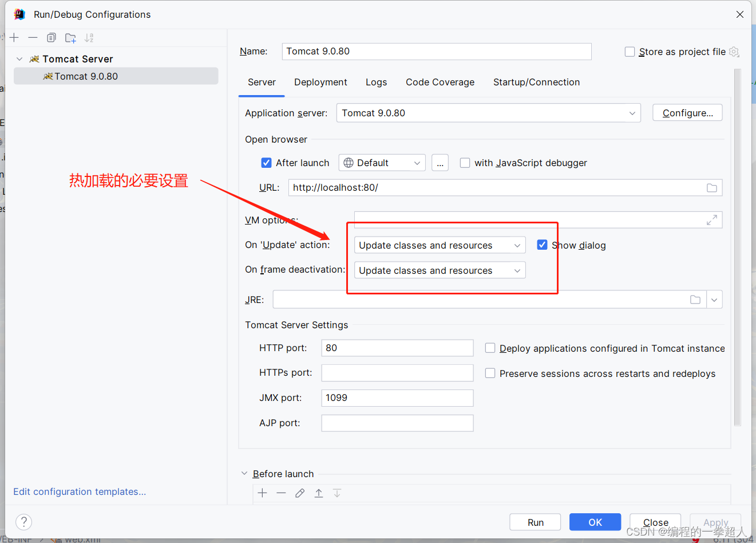Enable Deploy applications configured in Tomcat instance
Viewport: 756px width, 543px height.
coord(490,348)
